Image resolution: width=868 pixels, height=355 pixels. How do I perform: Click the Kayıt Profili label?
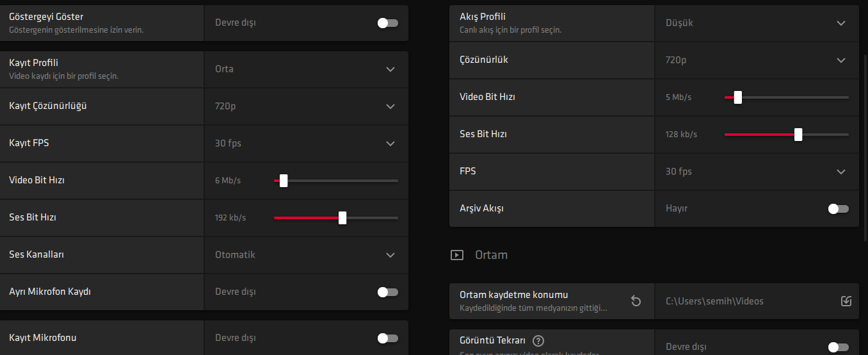point(34,63)
